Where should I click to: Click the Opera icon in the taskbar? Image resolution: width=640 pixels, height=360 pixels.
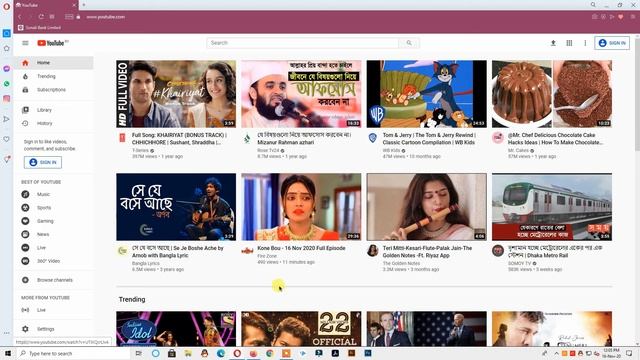tap(237, 353)
